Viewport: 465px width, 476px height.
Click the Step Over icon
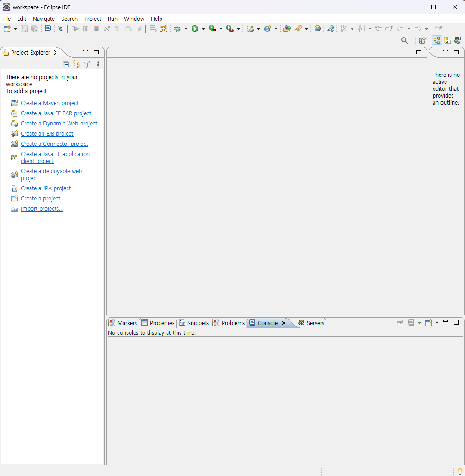[x=128, y=29]
